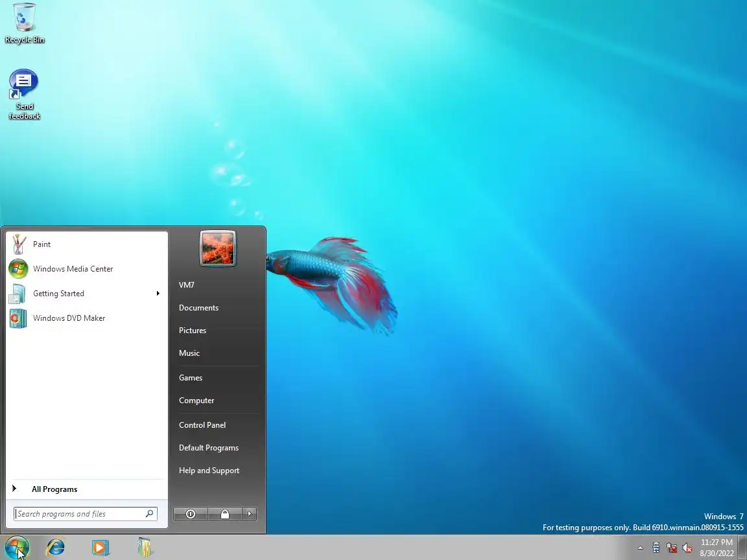Click the lock computer button
The image size is (747, 560).
click(x=225, y=514)
